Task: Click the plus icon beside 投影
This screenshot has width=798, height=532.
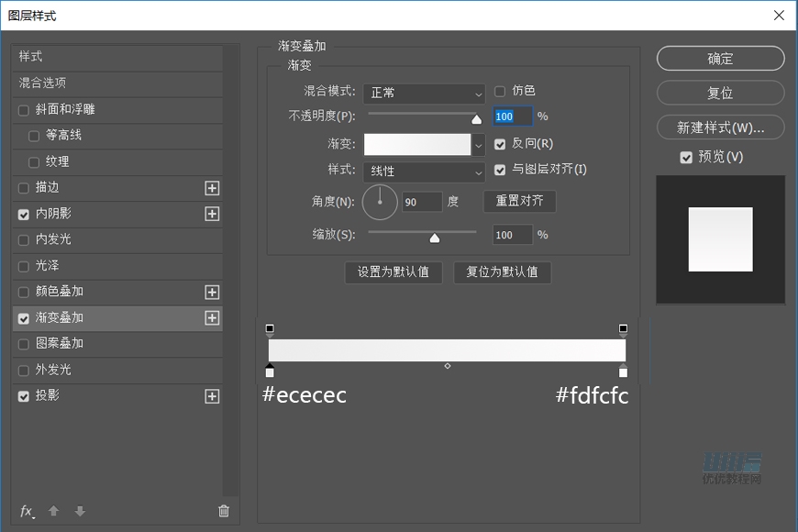Action: click(212, 396)
